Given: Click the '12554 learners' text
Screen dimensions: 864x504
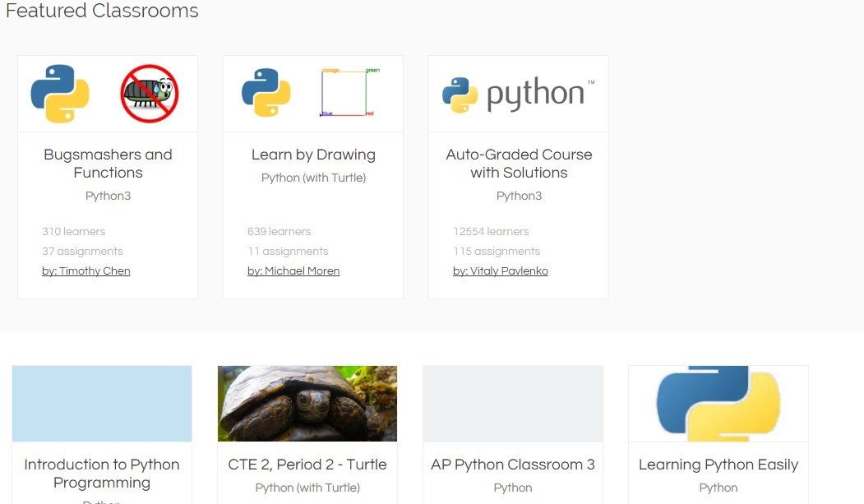Looking at the screenshot, I should 491,231.
